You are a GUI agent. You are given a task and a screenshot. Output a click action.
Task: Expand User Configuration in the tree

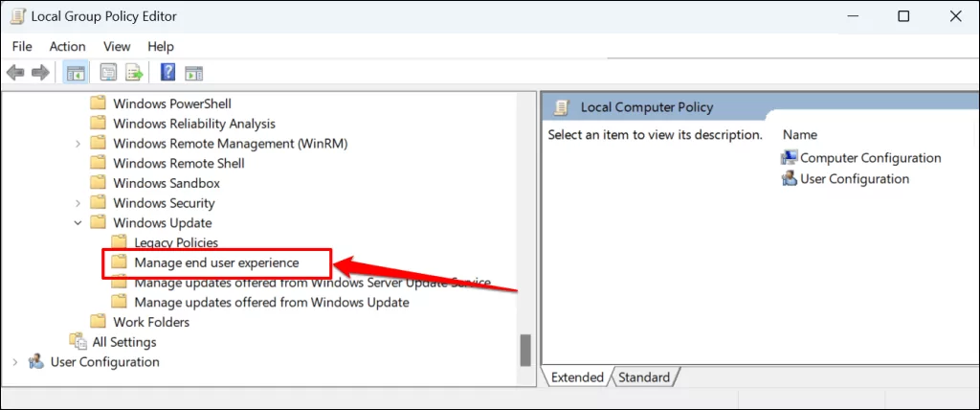[14, 362]
